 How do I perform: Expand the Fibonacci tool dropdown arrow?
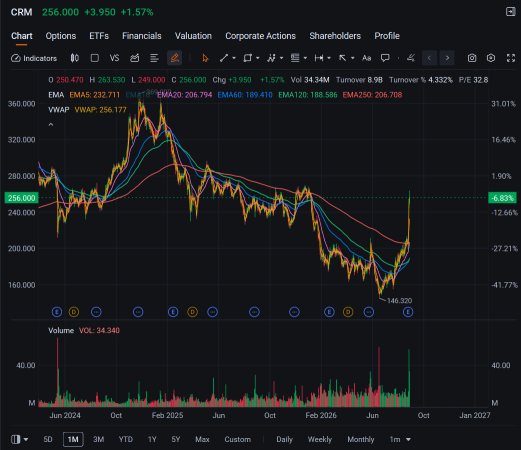[x=305, y=58]
